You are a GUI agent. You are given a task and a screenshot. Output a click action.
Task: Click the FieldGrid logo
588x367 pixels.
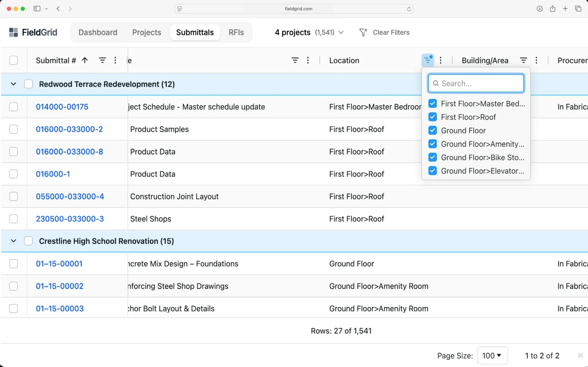(33, 32)
